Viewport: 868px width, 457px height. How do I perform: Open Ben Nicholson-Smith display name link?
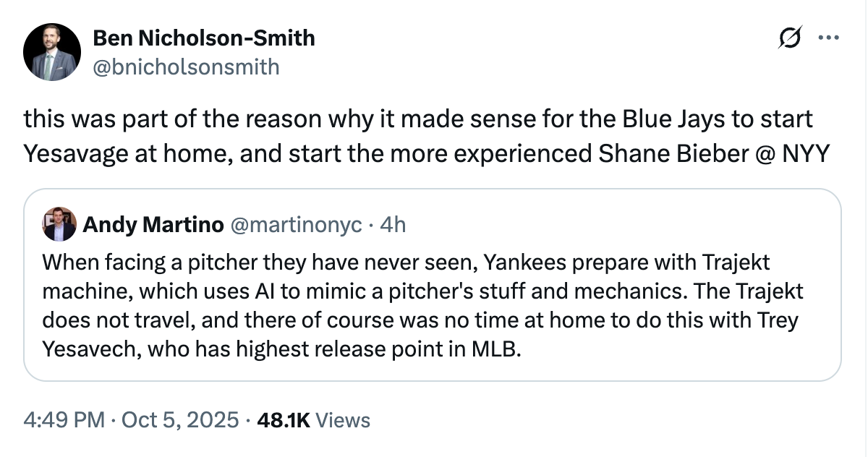[x=204, y=38]
